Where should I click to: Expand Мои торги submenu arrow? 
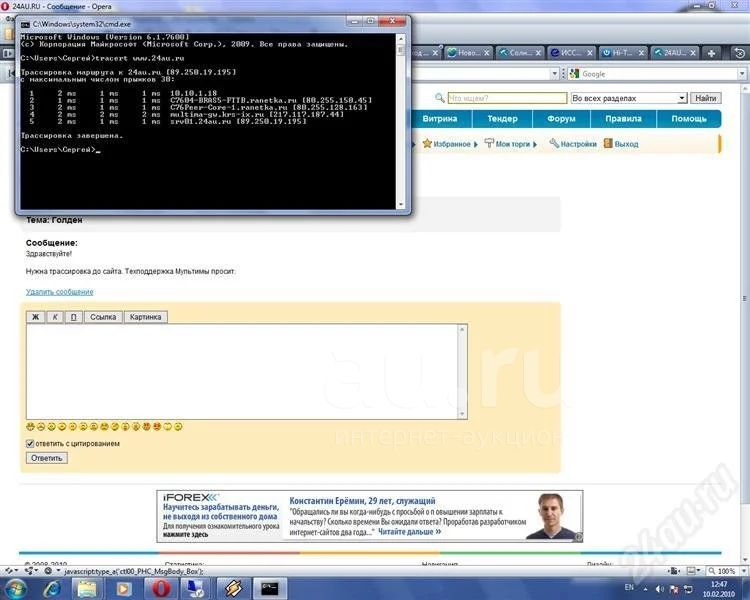coord(535,144)
